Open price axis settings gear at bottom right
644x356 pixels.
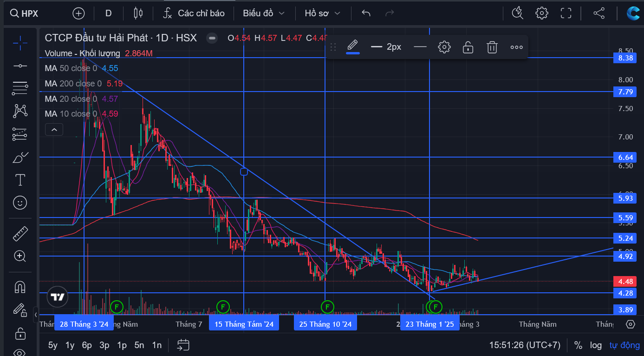tap(630, 324)
